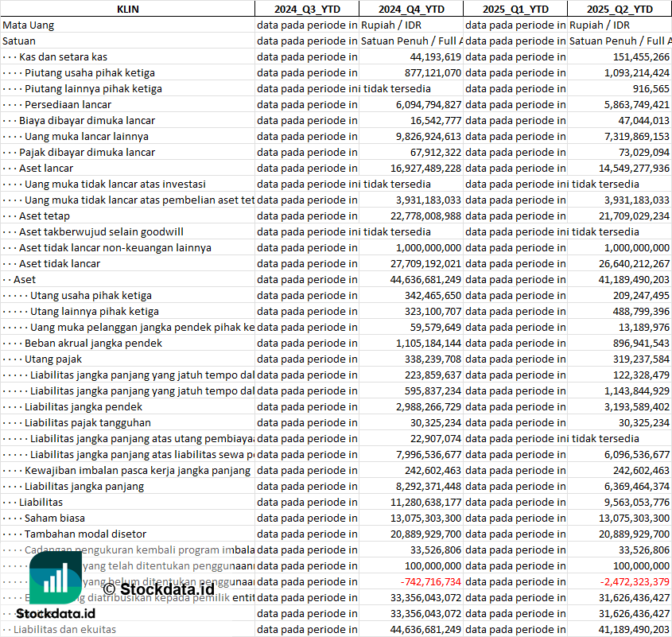Select prepaid expense value 16,542,777
The image size is (672, 637).
coord(436,120)
